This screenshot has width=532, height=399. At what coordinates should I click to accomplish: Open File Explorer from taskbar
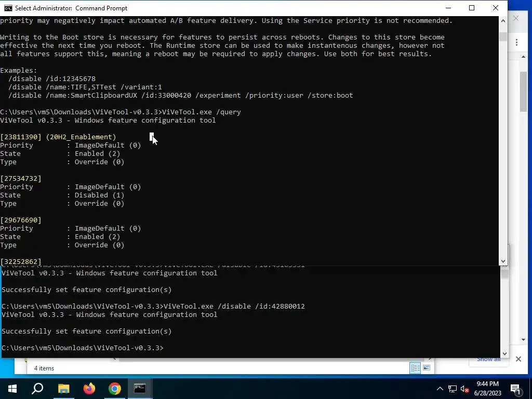tap(63, 389)
